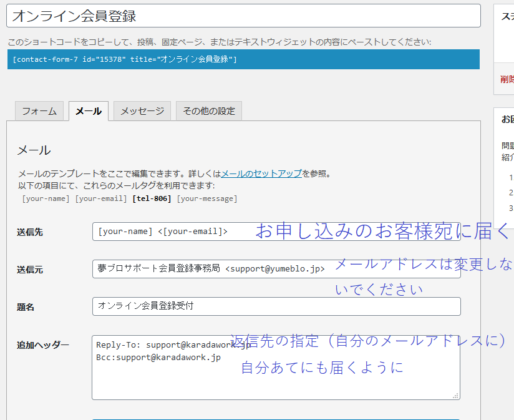Click the 送信元 label
Image resolution: width=514 pixels, height=420 pixels.
[30, 270]
